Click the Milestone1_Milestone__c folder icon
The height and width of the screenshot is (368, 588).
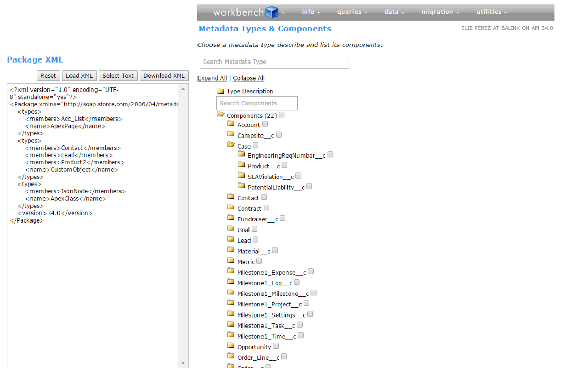click(x=231, y=292)
